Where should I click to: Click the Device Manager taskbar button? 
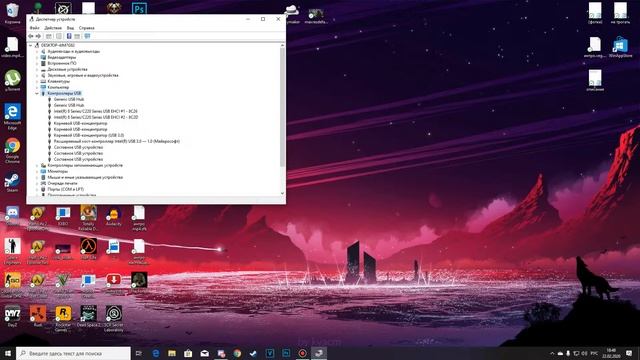coord(319,353)
